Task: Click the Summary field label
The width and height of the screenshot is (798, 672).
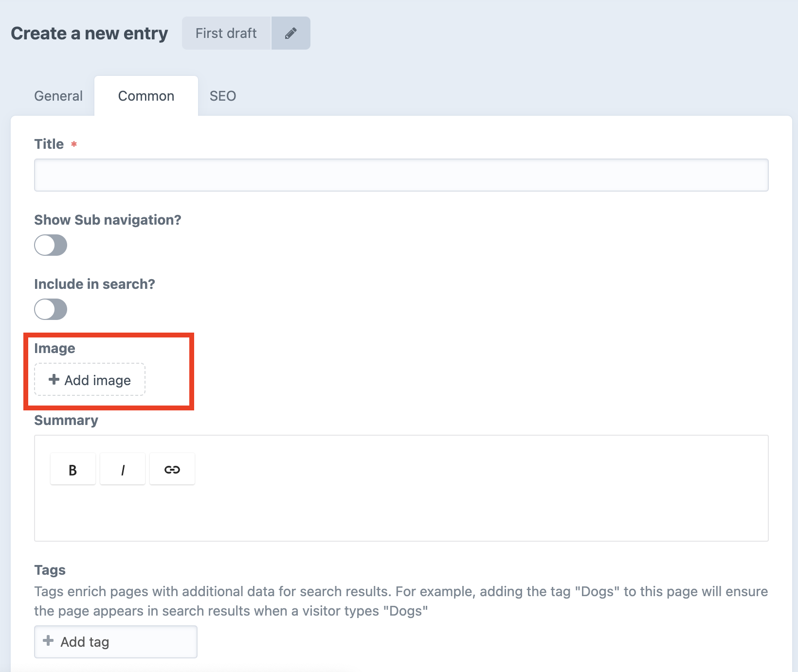Action: pyautogui.click(x=66, y=420)
